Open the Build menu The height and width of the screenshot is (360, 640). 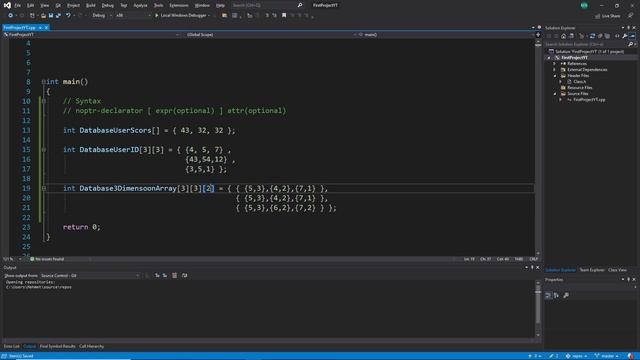tap(91, 5)
